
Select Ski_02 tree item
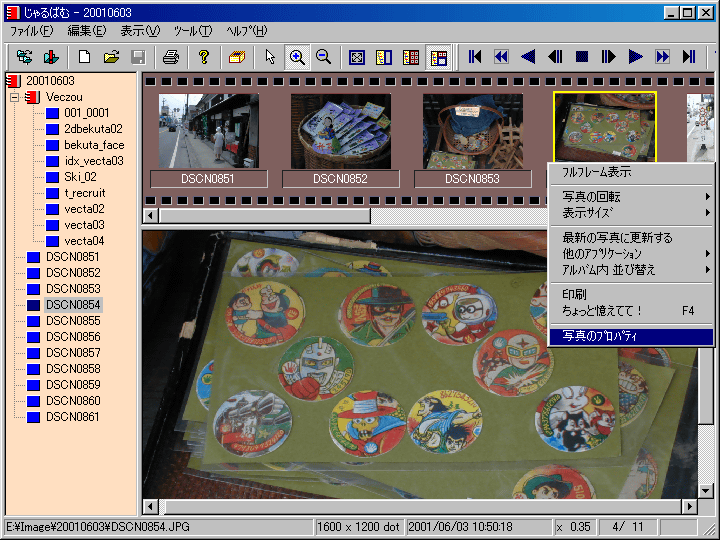80,177
